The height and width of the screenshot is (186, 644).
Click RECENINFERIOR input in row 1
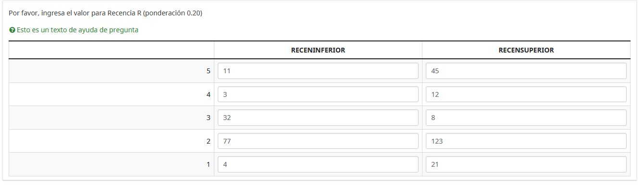pyautogui.click(x=318, y=164)
